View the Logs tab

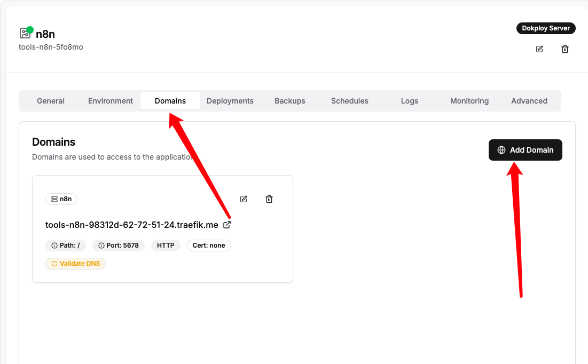point(410,101)
